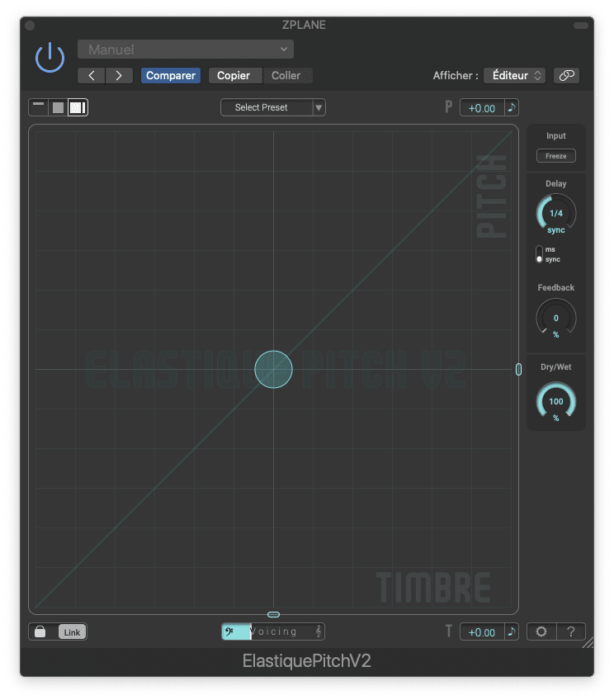Click the window close button
Image resolution: width=614 pixels, height=700 pixels.
pos(30,26)
